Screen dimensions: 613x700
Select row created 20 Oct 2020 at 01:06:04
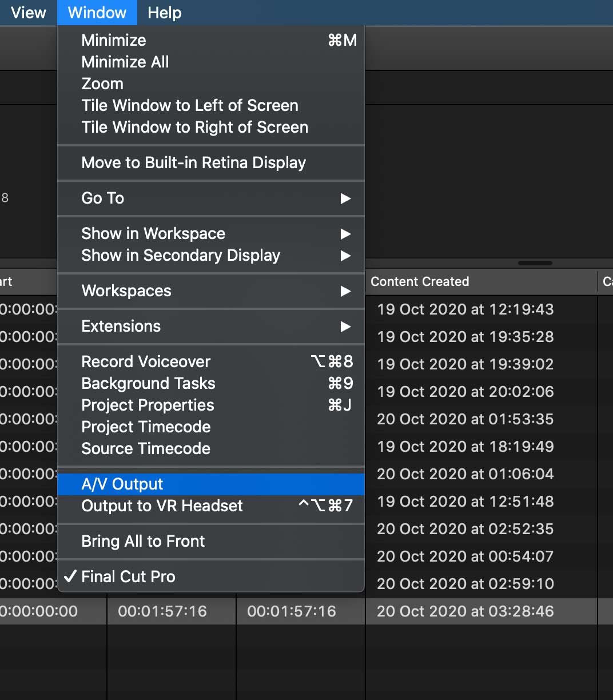pos(465,474)
